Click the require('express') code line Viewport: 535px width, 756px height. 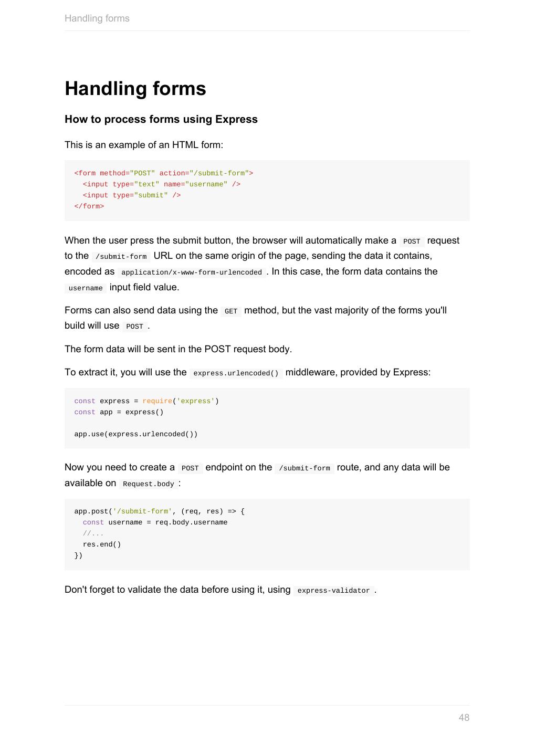tap(146, 401)
